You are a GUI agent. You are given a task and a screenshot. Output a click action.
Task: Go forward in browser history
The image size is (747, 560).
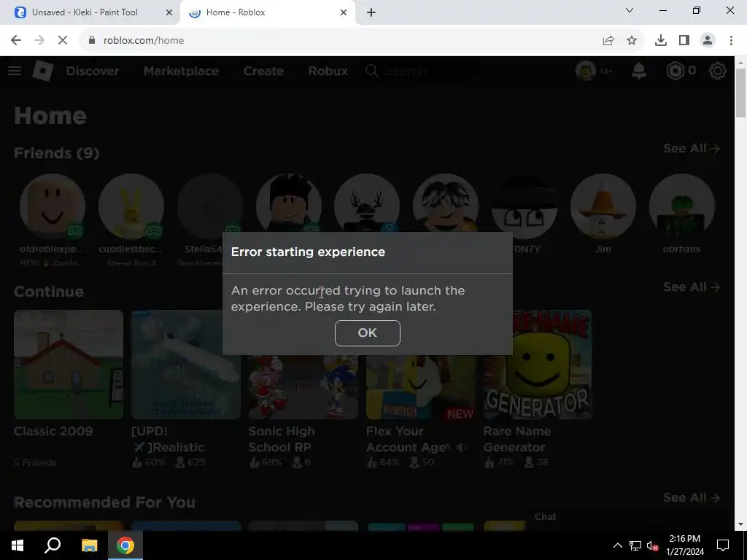(39, 41)
